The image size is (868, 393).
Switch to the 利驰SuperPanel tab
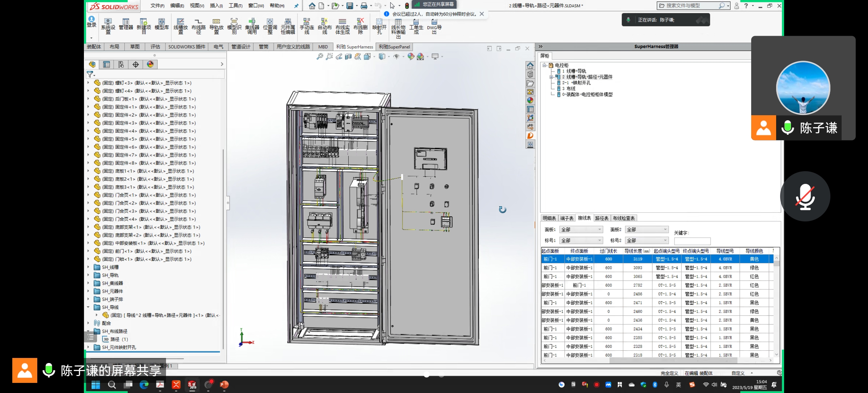tap(394, 47)
